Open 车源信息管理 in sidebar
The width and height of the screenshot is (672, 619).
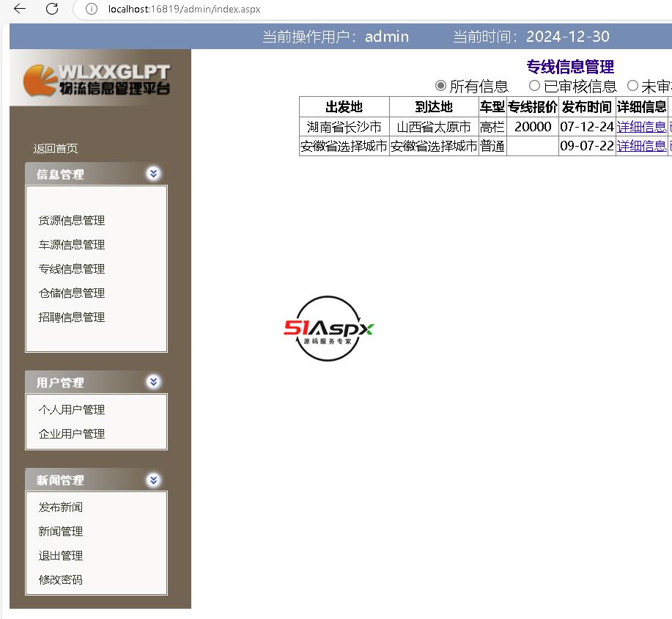click(72, 244)
